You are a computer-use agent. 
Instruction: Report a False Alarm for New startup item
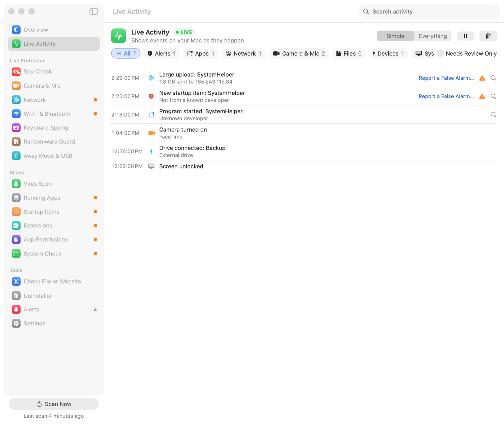click(x=446, y=96)
